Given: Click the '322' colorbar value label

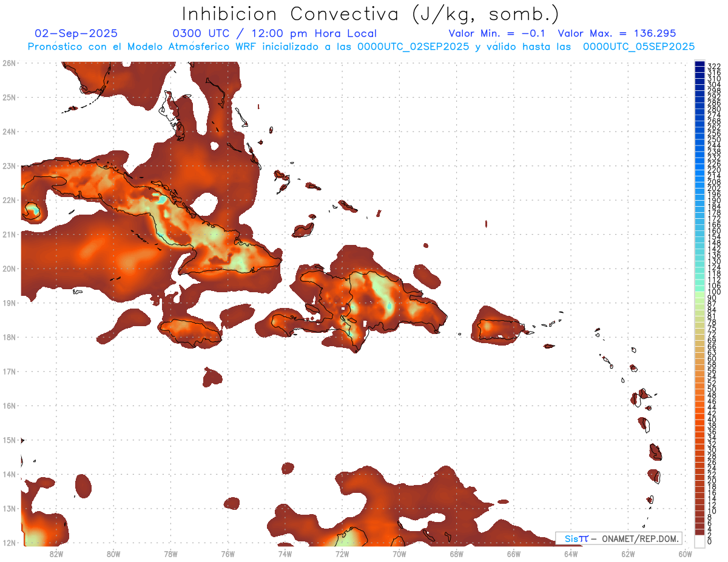Looking at the screenshot, I should coord(714,66).
